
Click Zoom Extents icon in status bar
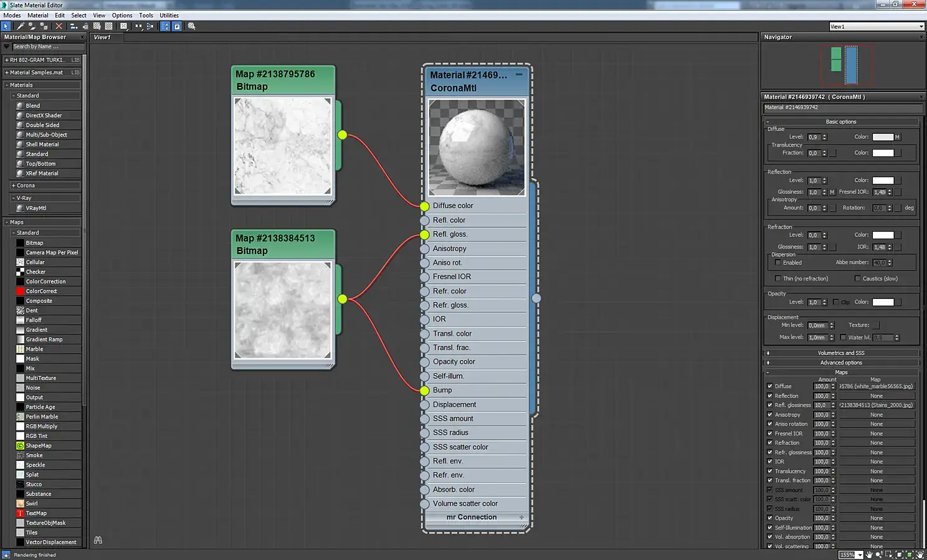[899, 554]
